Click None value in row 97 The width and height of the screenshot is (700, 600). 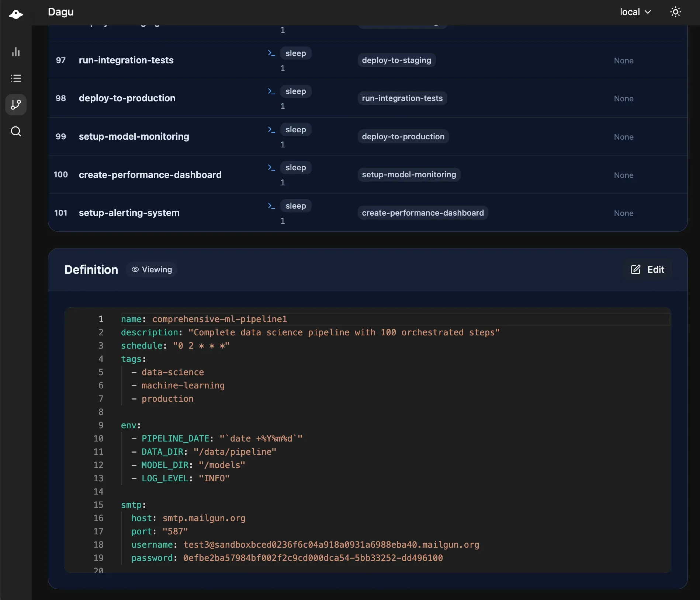(624, 60)
